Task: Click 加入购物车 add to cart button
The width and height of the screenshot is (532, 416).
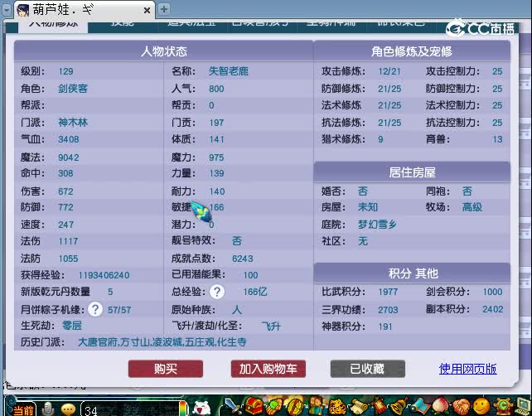Action: point(268,369)
